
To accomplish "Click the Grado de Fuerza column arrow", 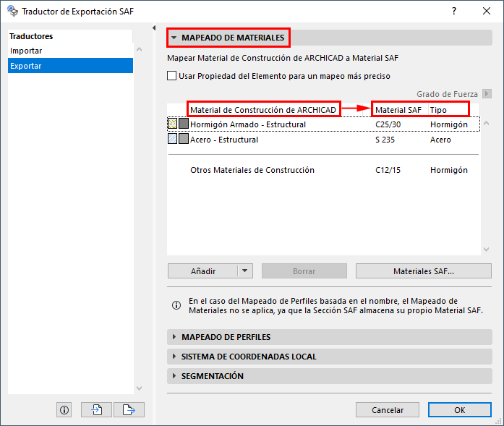I will pos(487,94).
